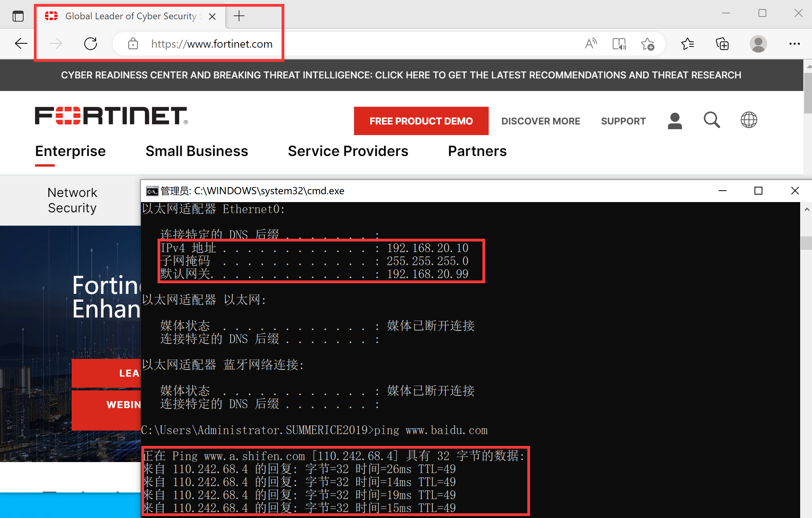Refresh the Fortinet page
This screenshot has width=812, height=518.
coord(91,44)
